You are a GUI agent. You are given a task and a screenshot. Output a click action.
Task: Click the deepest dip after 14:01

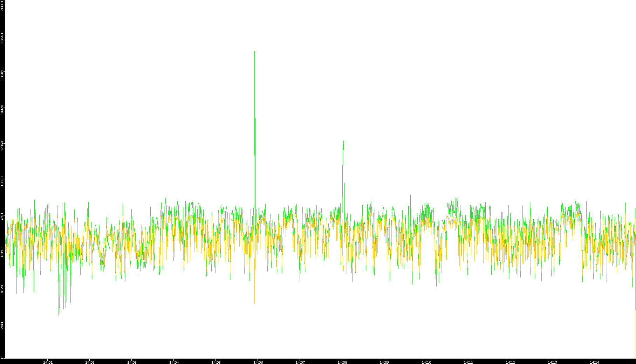coord(59,314)
